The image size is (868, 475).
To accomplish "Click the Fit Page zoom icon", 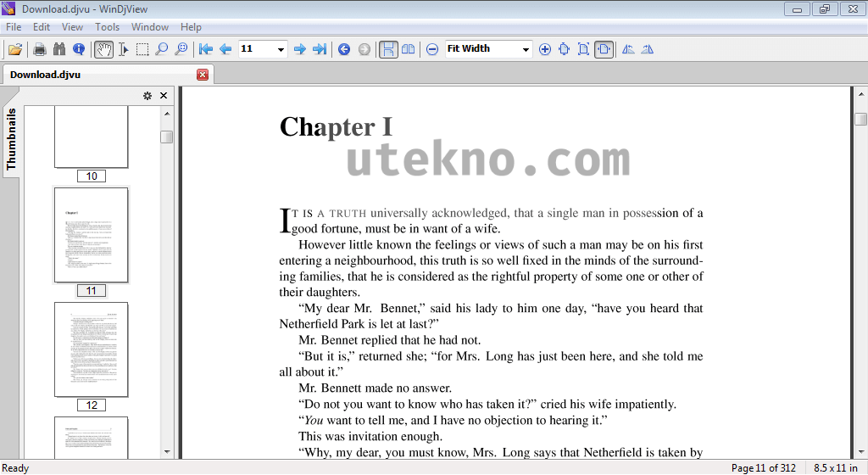I will coord(583,49).
